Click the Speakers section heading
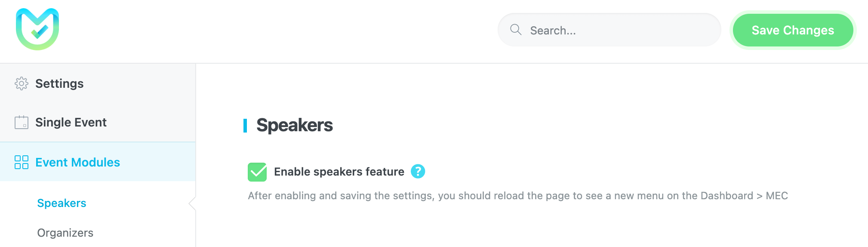868x247 pixels. (294, 125)
